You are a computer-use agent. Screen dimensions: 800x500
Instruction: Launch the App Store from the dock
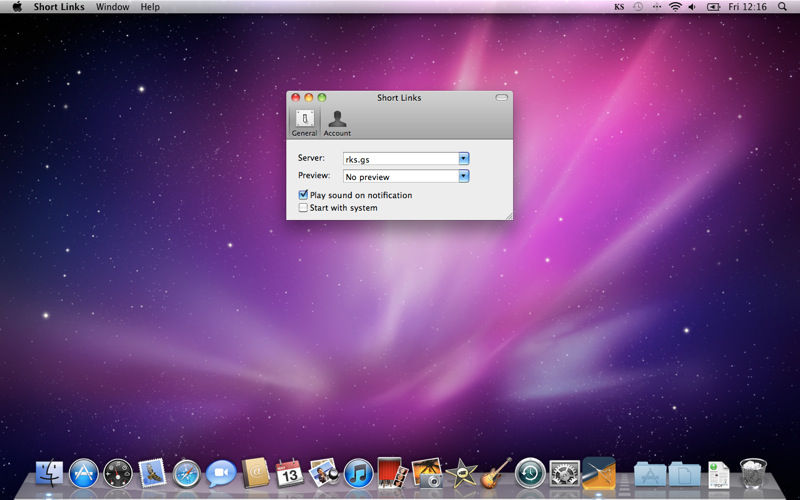click(x=84, y=473)
